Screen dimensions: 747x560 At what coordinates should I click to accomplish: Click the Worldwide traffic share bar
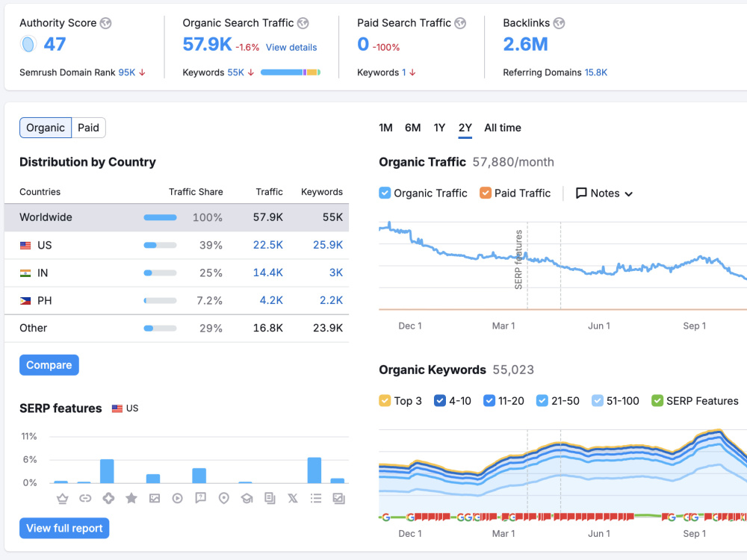[x=160, y=217]
